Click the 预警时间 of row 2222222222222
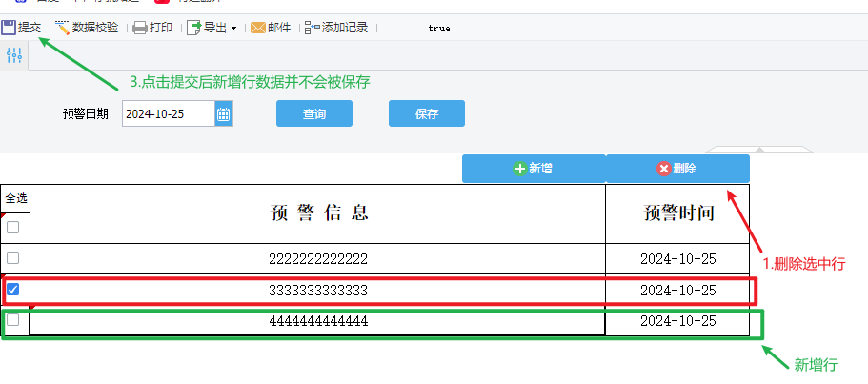The width and height of the screenshot is (868, 384). [x=678, y=259]
